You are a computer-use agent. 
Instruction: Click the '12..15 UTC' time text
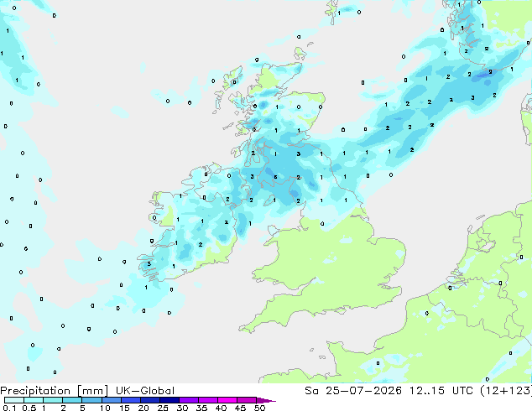441,391
